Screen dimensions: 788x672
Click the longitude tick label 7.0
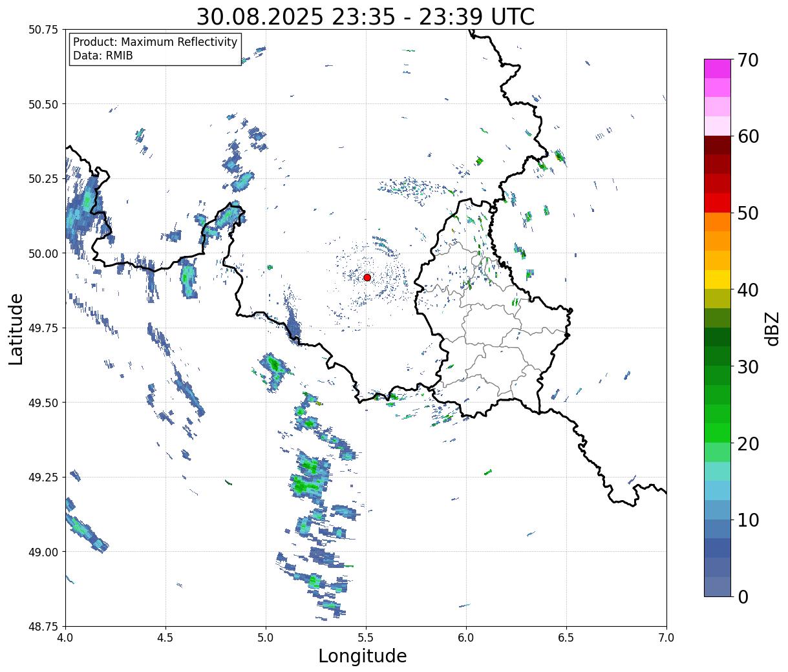point(666,638)
